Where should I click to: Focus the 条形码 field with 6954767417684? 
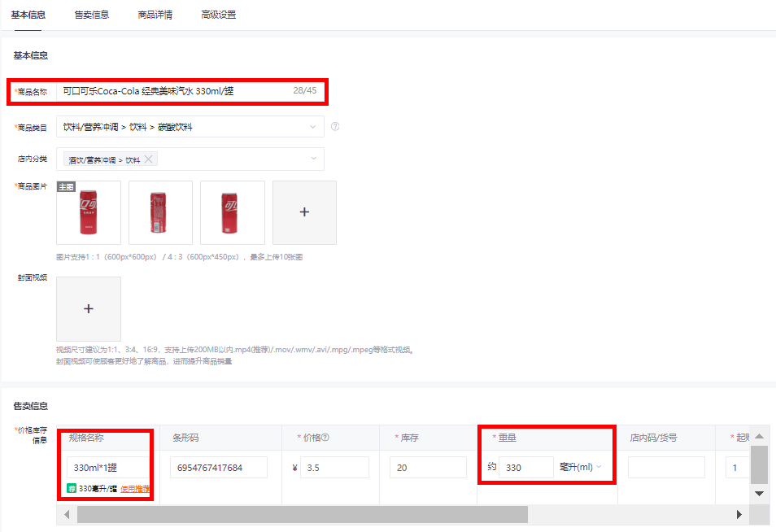tap(219, 467)
